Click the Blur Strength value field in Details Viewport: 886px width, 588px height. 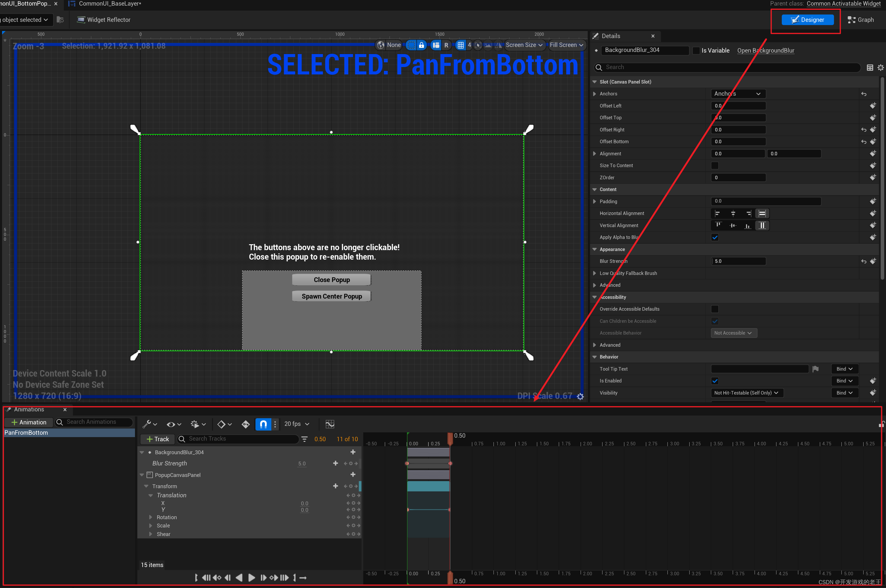pyautogui.click(x=738, y=261)
